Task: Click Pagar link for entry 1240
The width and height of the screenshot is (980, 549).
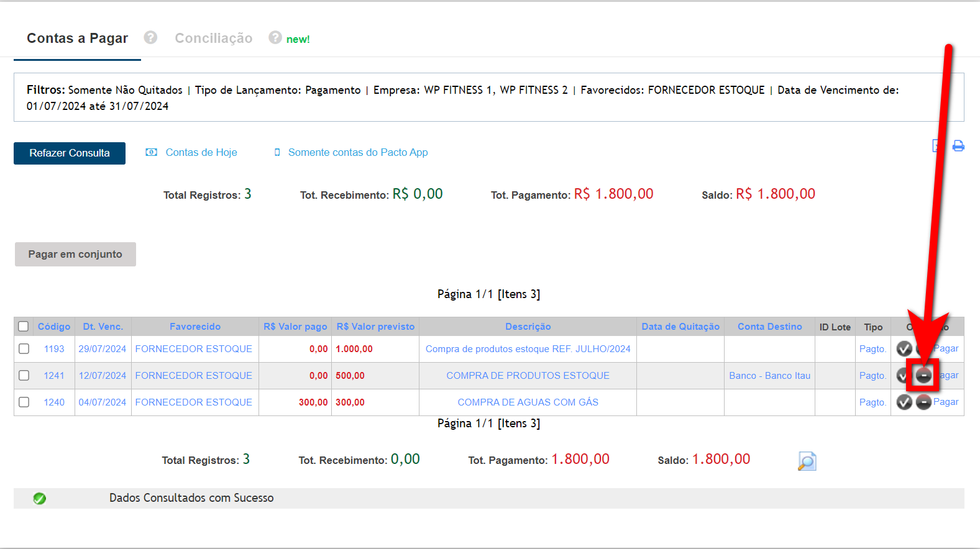Action: [946, 402]
